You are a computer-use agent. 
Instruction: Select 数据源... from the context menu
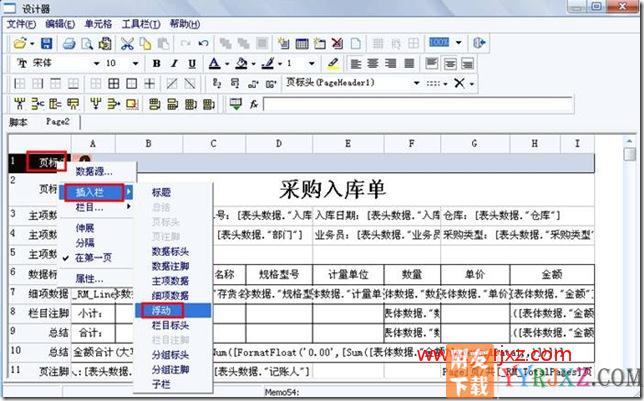coord(94,171)
